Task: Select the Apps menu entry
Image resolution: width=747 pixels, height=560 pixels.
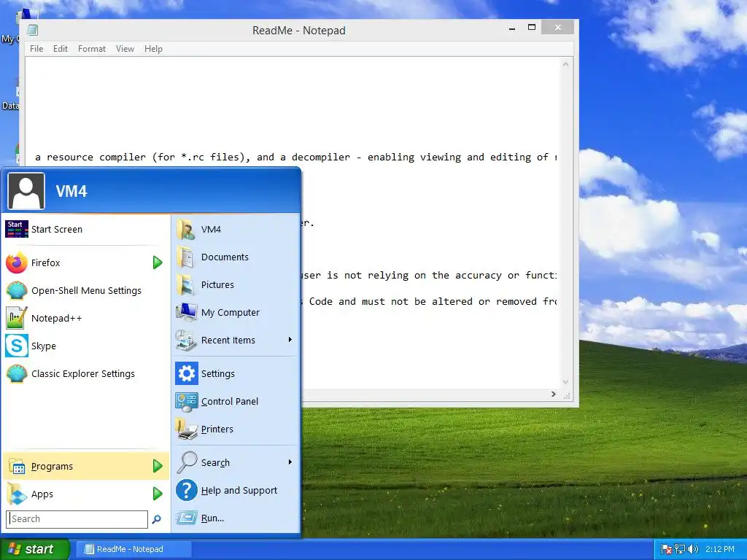Action: click(x=86, y=494)
